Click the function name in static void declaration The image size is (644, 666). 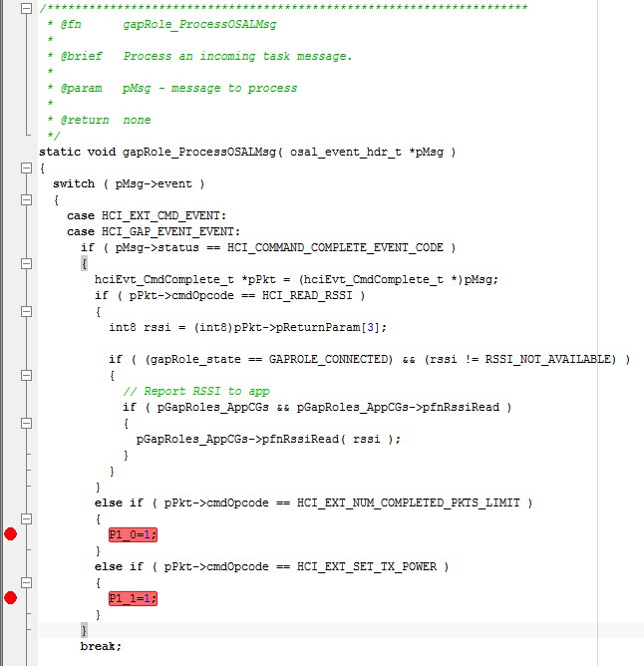(199, 153)
